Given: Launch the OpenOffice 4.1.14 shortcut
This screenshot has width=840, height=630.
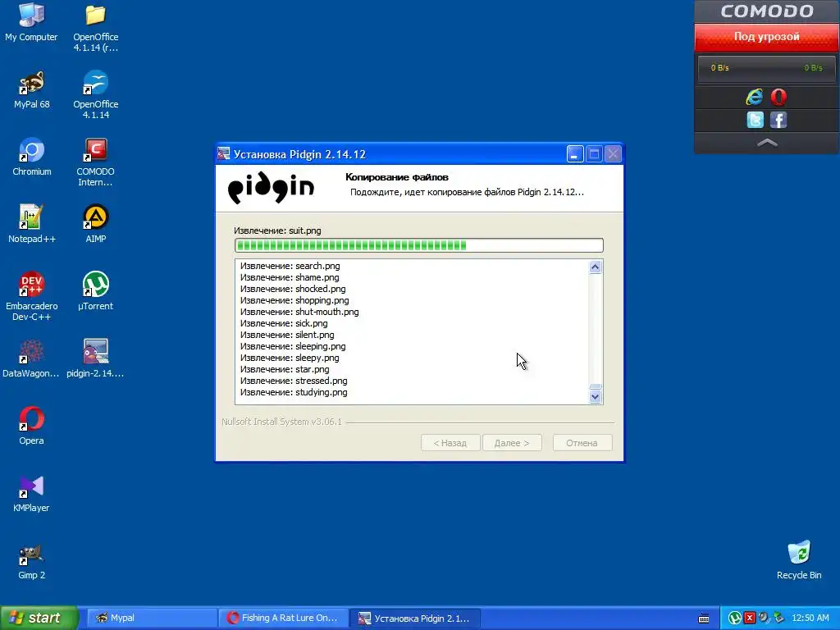Looking at the screenshot, I should click(95, 95).
